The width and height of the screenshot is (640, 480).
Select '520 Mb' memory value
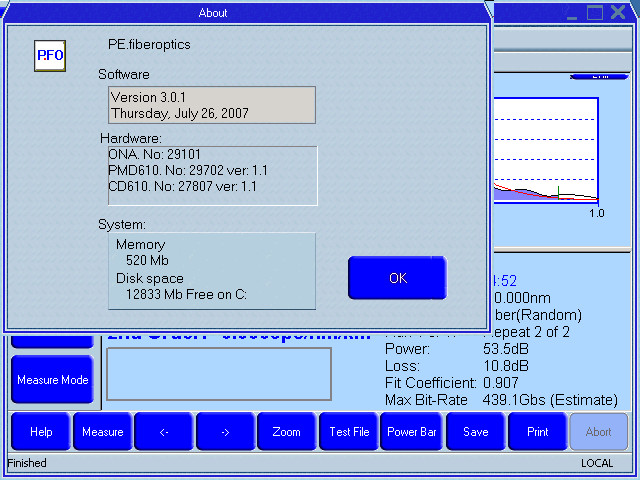pos(147,260)
